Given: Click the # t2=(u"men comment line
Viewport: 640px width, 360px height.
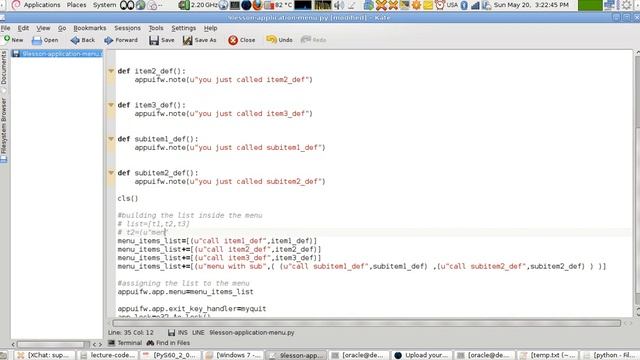Looking at the screenshot, I should pyautogui.click(x=142, y=232).
